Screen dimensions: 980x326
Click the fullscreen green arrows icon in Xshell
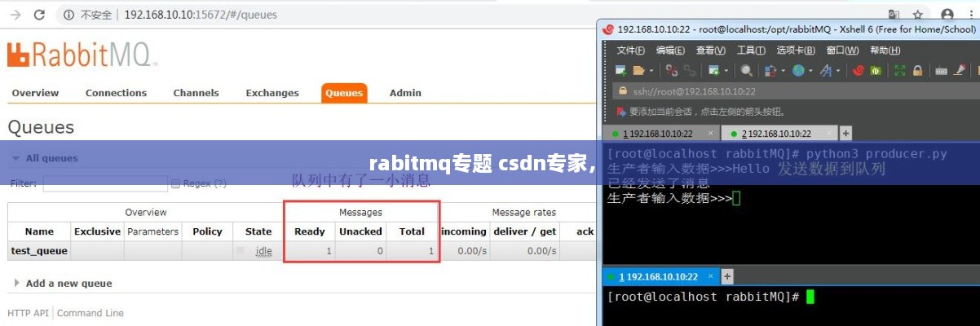pyautogui.click(x=899, y=71)
